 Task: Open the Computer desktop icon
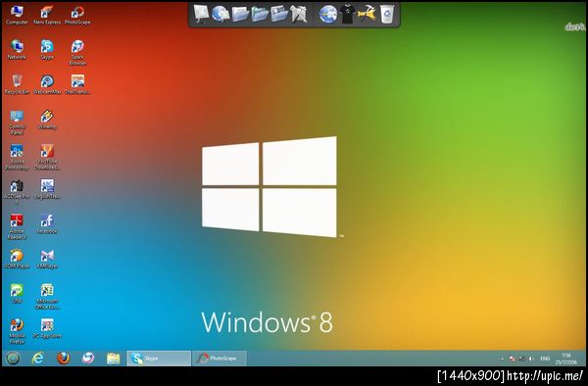[17, 15]
